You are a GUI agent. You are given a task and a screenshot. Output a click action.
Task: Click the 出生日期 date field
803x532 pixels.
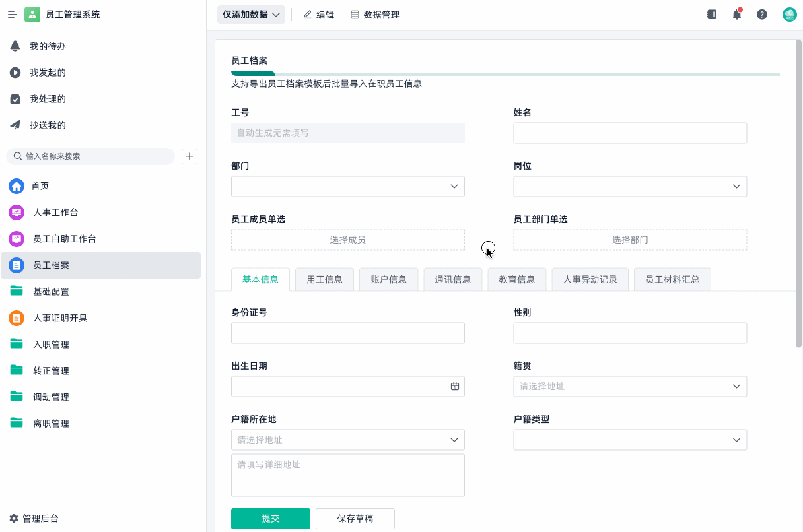348,386
